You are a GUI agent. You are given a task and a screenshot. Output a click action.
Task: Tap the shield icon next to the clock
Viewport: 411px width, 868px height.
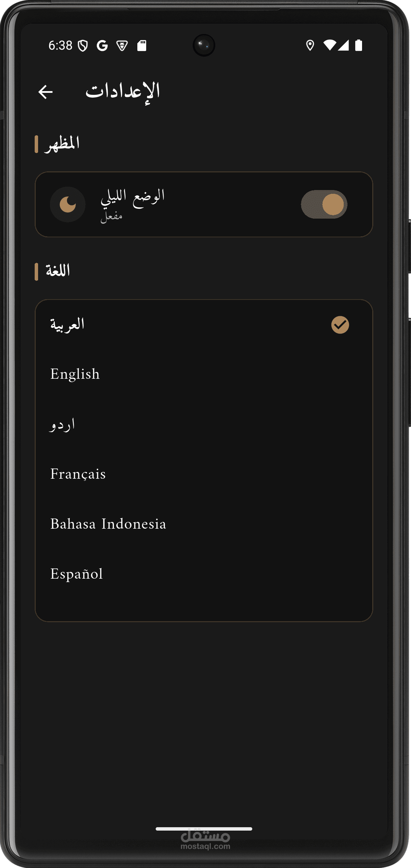[x=83, y=46]
